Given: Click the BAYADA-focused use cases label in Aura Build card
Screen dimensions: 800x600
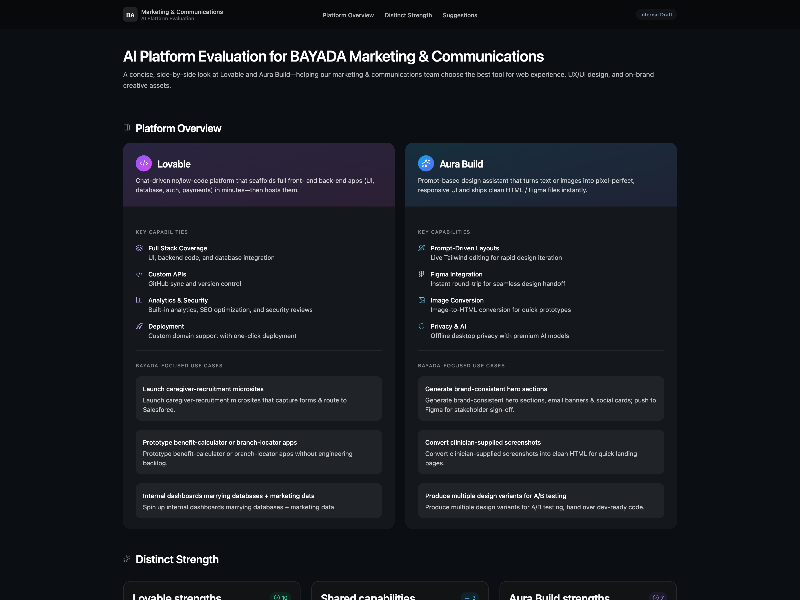Looking at the screenshot, I should click(461, 365).
